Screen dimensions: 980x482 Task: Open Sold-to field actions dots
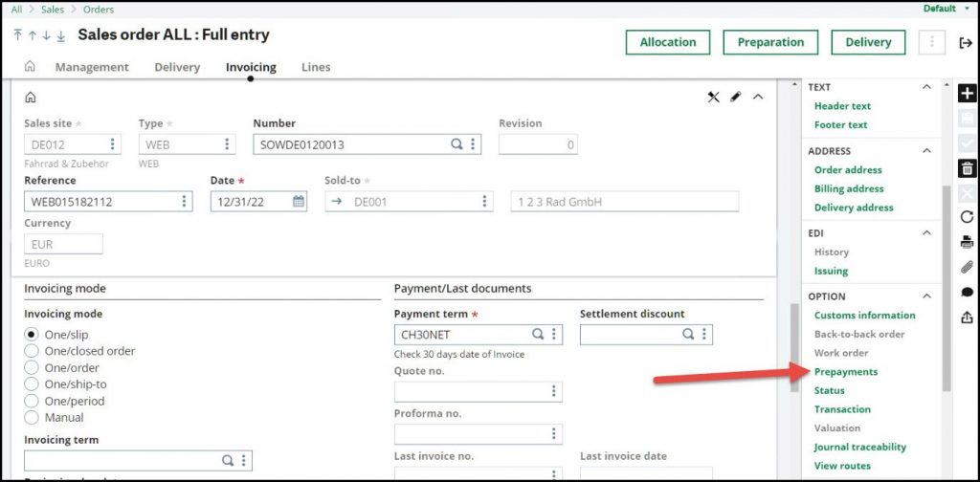pos(484,201)
